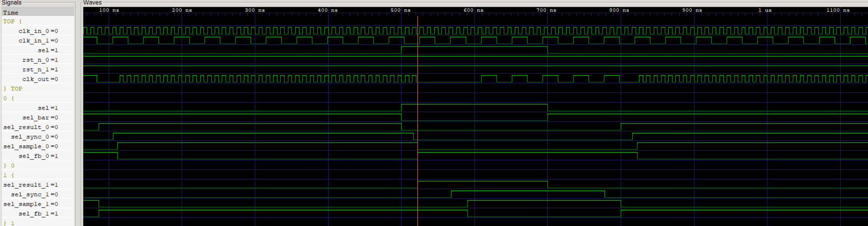Click the 700 ns timeline label
The image size is (868, 226).
(546, 10)
